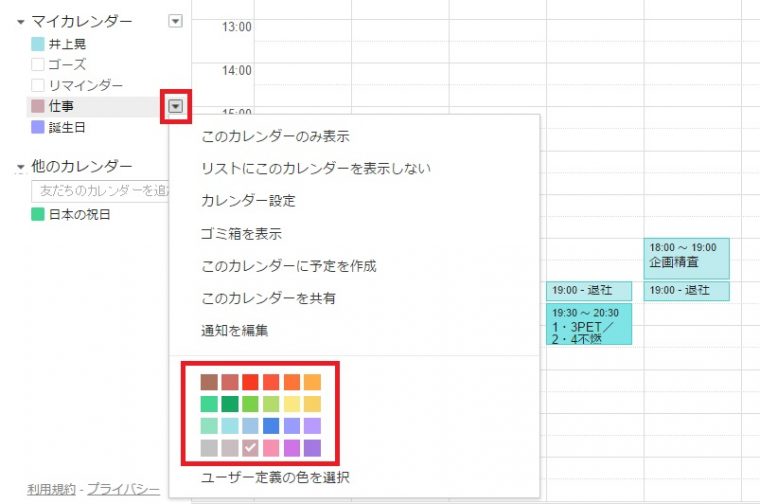Click the 14:00 time label
Image resolution: width=760 pixels, height=504 pixels.
tap(237, 71)
